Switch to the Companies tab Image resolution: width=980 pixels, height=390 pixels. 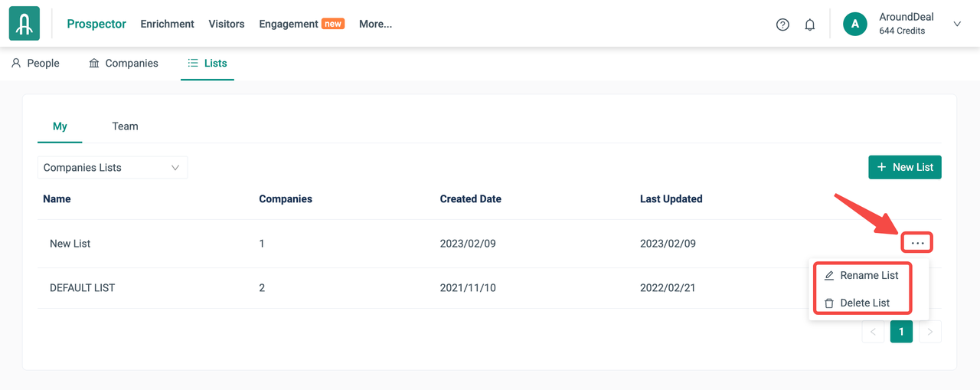click(x=123, y=64)
